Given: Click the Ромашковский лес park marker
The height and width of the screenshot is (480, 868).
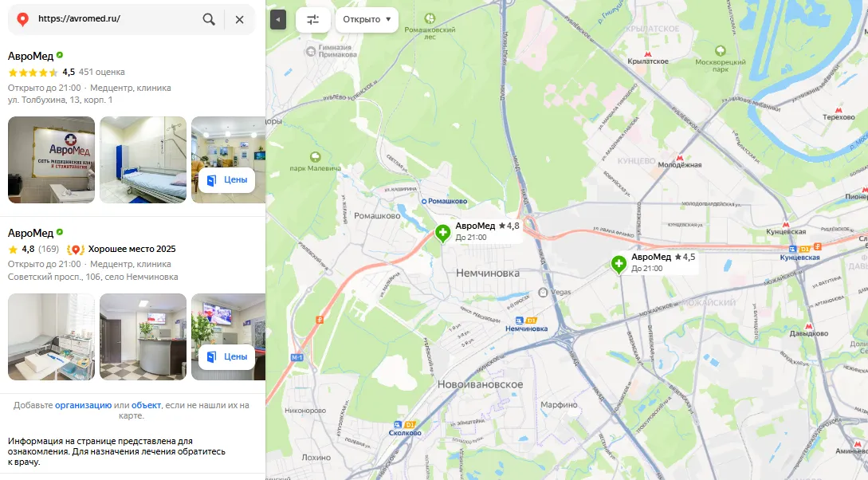Looking at the screenshot, I should coord(430,19).
